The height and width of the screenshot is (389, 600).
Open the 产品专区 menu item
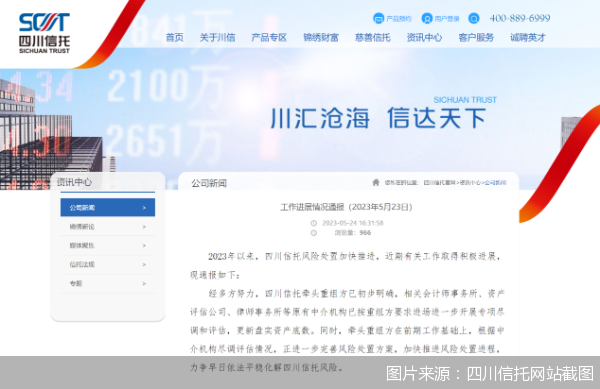tap(269, 37)
